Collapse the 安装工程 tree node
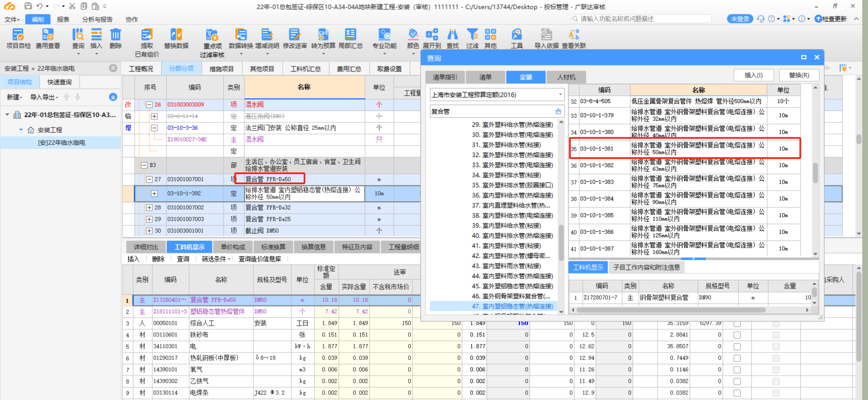Image resolution: width=868 pixels, height=400 pixels. (x=21, y=130)
